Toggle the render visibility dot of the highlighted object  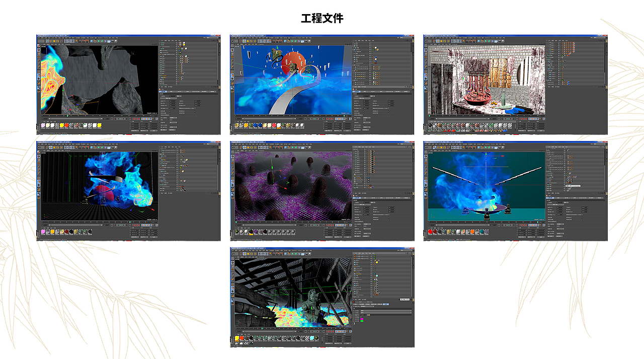pyautogui.click(x=371, y=77)
